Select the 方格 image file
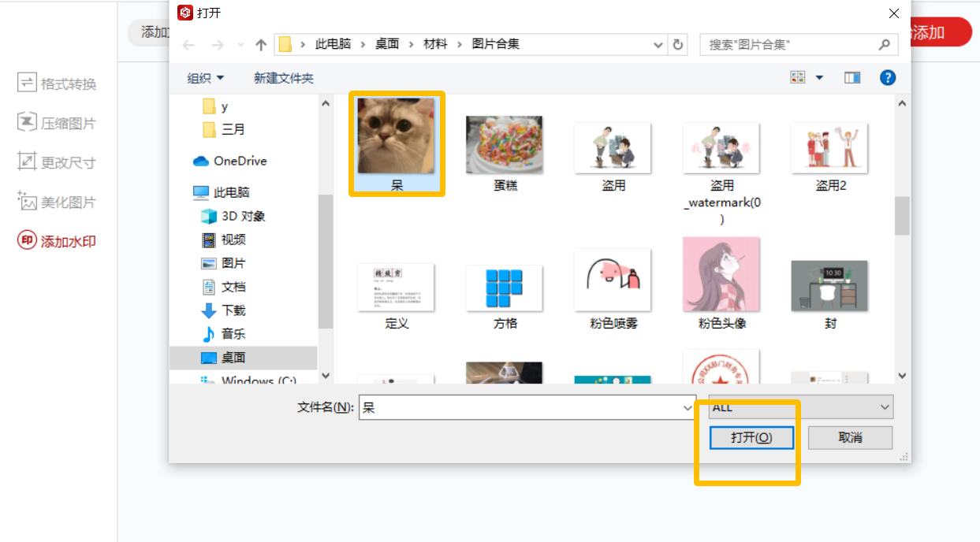Screen dimensions: 980x542 pyautogui.click(x=505, y=297)
